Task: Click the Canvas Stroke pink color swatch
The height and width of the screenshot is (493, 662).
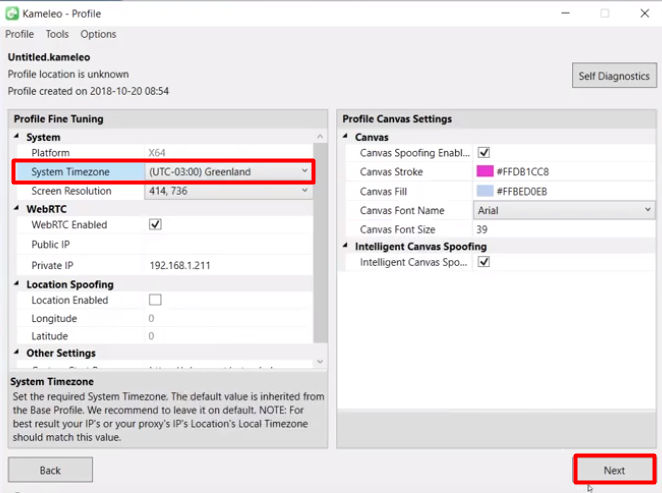Action: 485,171
